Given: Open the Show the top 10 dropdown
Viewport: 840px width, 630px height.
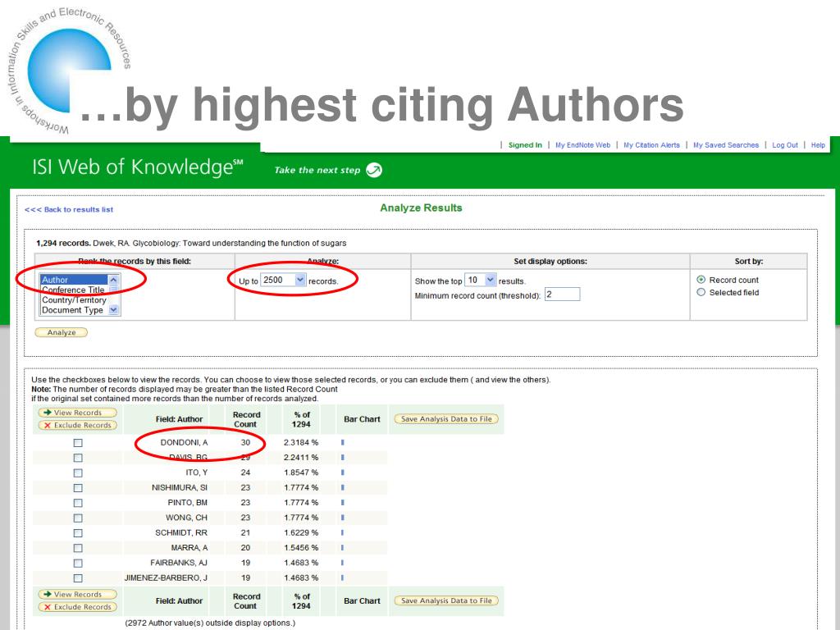Looking at the screenshot, I should (481, 280).
